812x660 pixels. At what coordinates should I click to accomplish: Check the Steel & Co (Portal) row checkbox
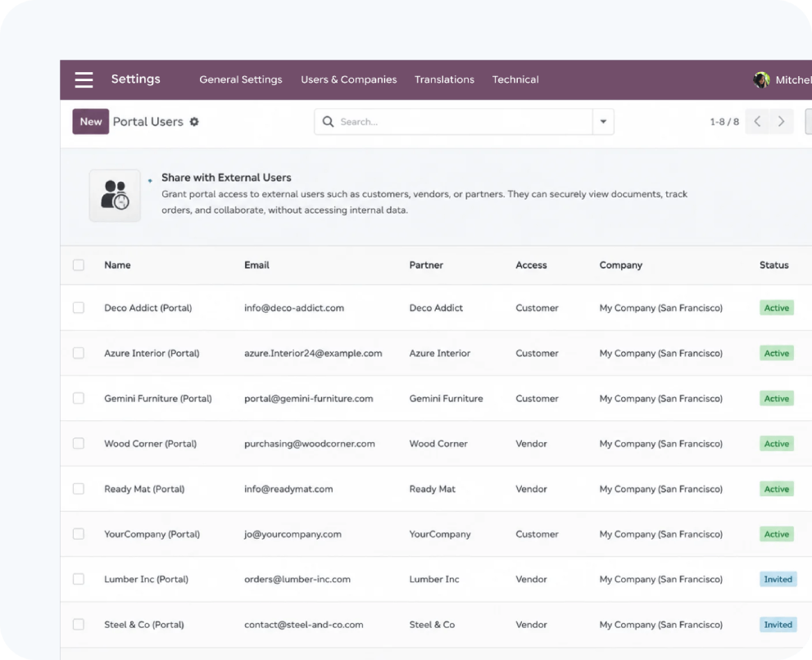coord(79,624)
